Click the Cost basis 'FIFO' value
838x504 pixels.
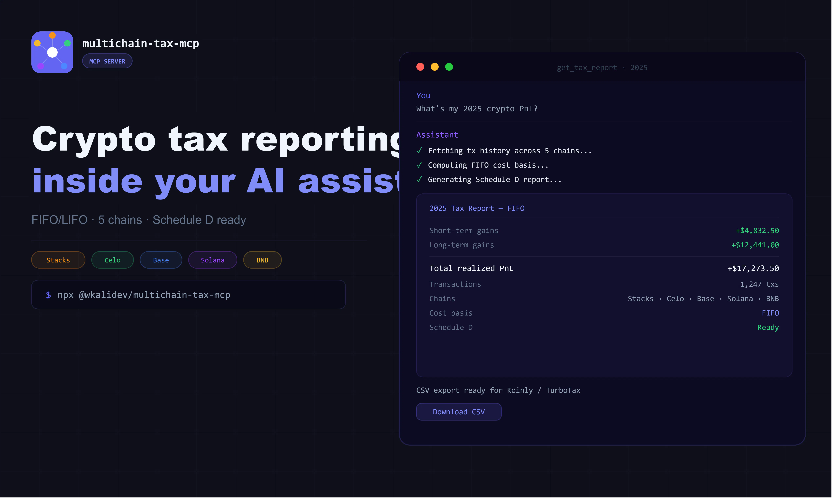click(770, 313)
